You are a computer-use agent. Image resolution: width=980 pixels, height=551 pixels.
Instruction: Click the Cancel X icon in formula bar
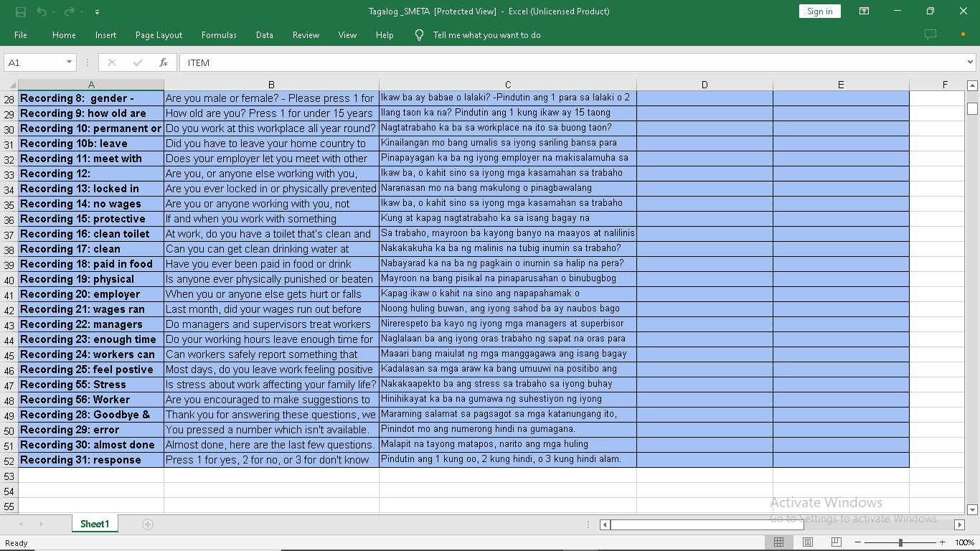coord(112,62)
